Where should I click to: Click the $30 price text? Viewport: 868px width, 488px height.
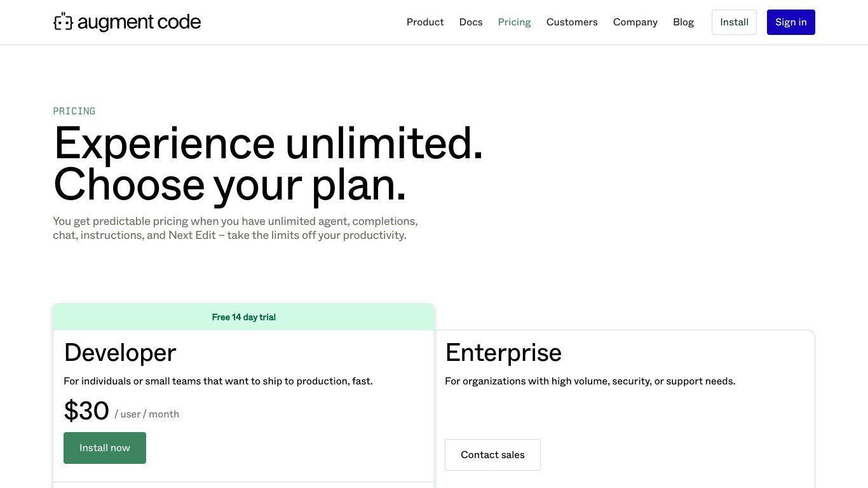86,410
